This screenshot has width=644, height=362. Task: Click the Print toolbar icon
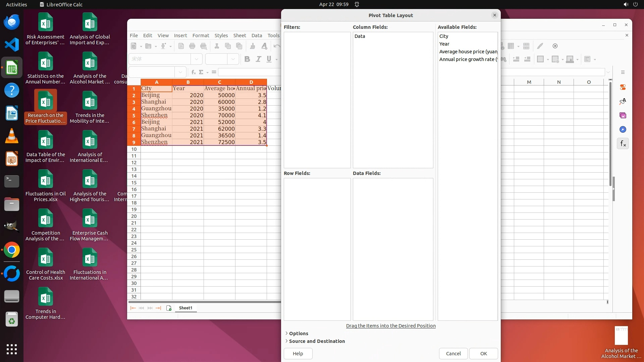tap(192, 46)
